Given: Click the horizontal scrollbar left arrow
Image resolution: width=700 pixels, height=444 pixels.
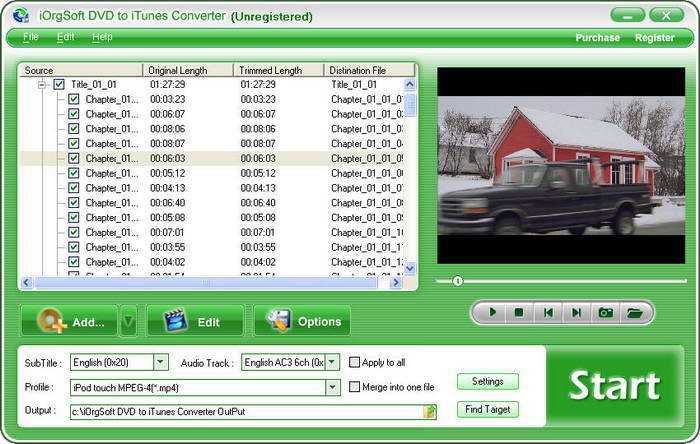Looking at the screenshot, I should (x=27, y=282).
